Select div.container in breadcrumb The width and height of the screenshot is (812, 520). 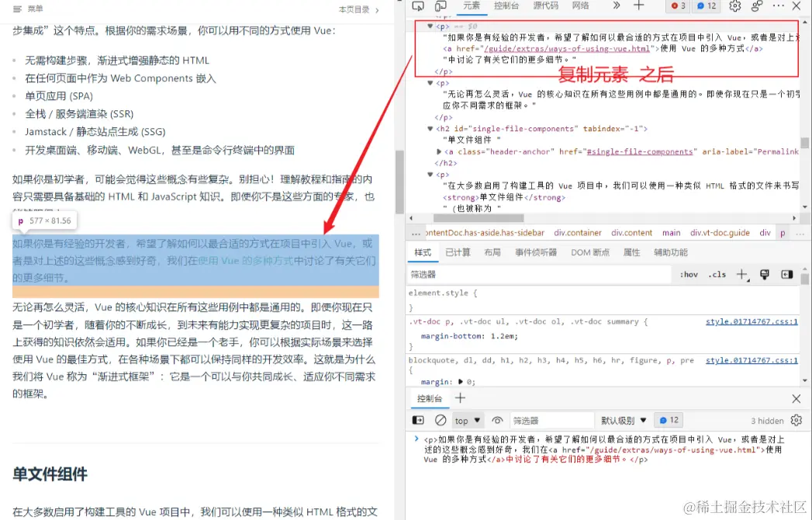[578, 233]
